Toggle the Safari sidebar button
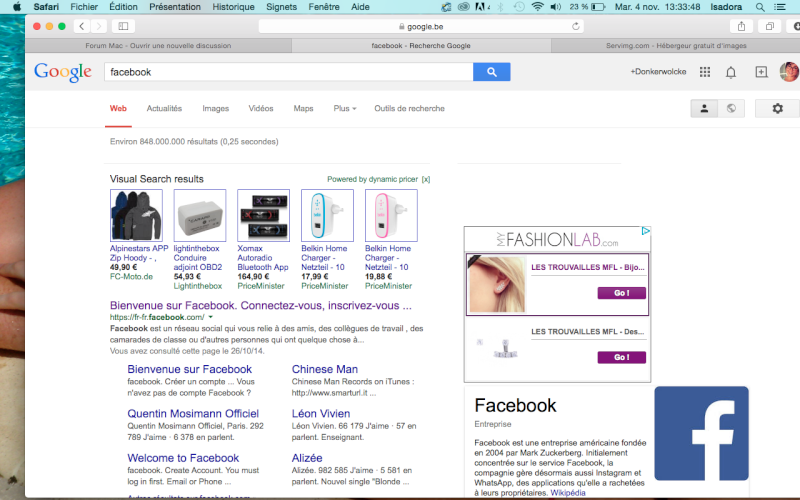 [x=123, y=26]
